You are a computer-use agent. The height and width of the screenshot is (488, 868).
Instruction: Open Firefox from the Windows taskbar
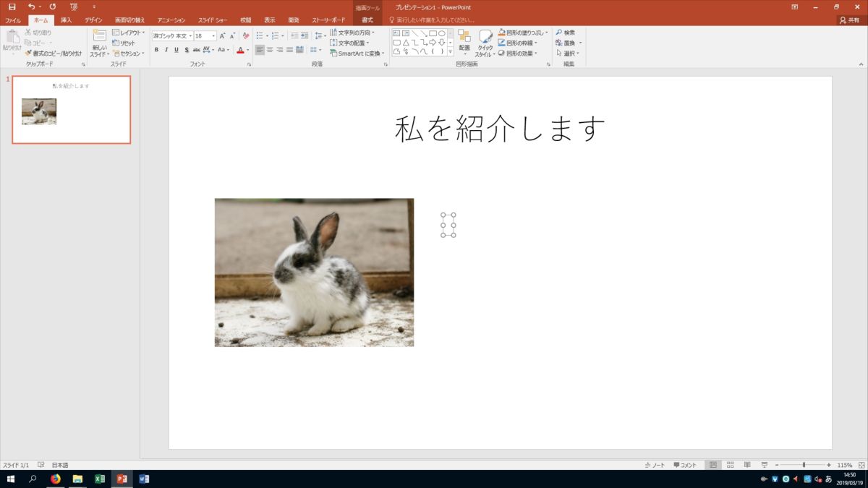56,479
